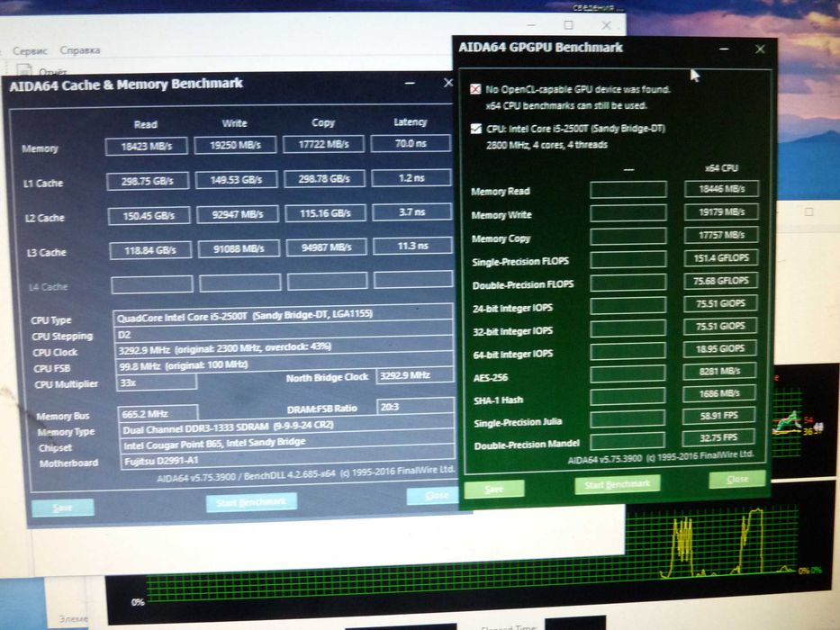
Task: Click the Double-Precision Mandel result 32.75 FPS
Action: pyautogui.click(x=718, y=437)
